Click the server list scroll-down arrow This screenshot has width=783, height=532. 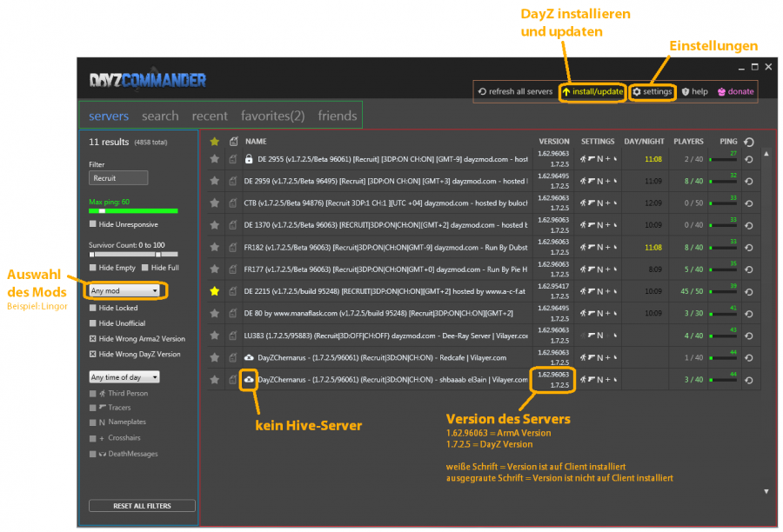click(766, 491)
